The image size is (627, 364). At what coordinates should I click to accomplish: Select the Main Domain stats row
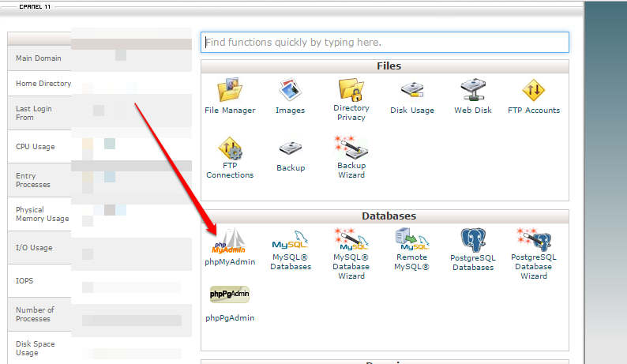coord(99,58)
